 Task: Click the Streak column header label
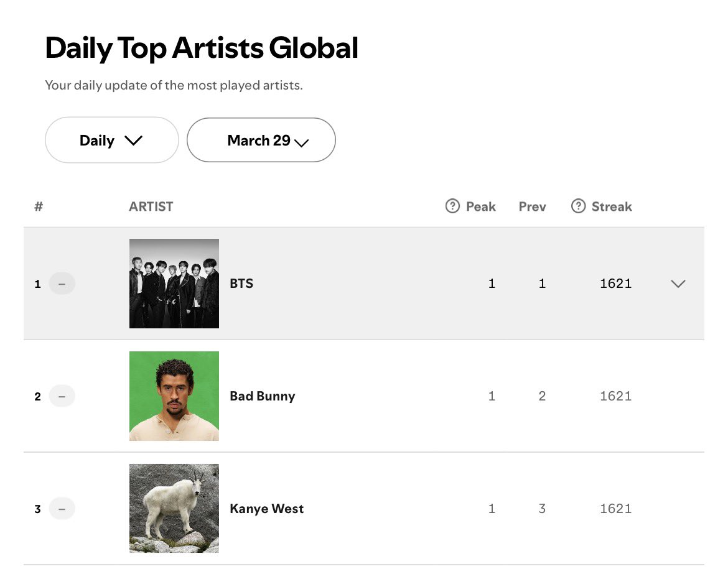coord(611,206)
